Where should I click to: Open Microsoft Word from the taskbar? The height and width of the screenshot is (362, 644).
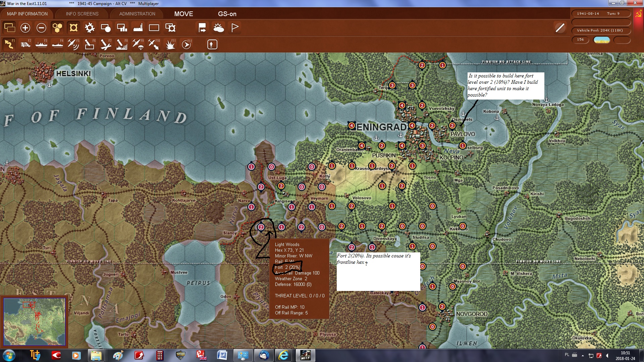click(222, 355)
